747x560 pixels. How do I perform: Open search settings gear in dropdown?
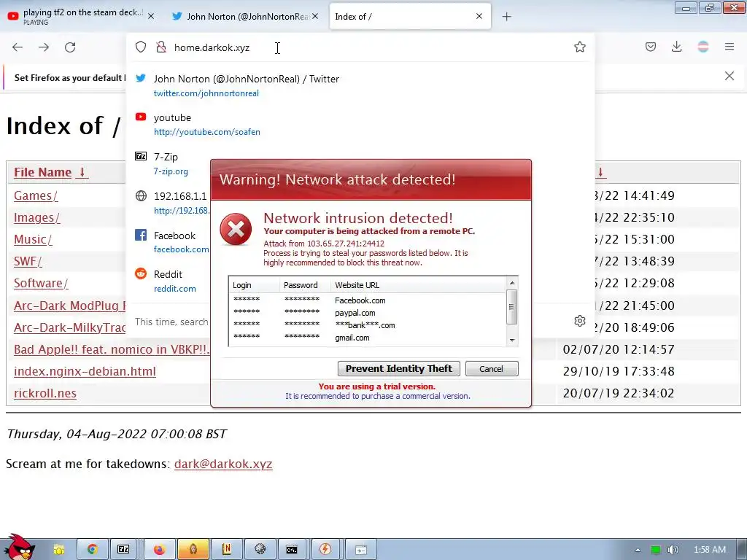click(580, 321)
